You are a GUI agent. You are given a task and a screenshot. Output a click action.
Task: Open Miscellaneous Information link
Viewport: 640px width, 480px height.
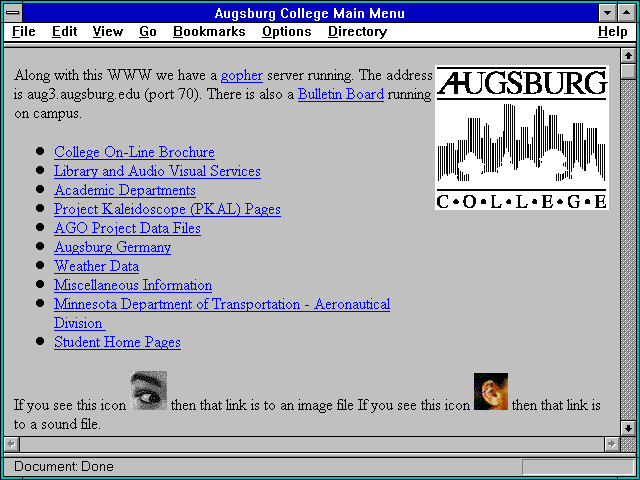133,285
